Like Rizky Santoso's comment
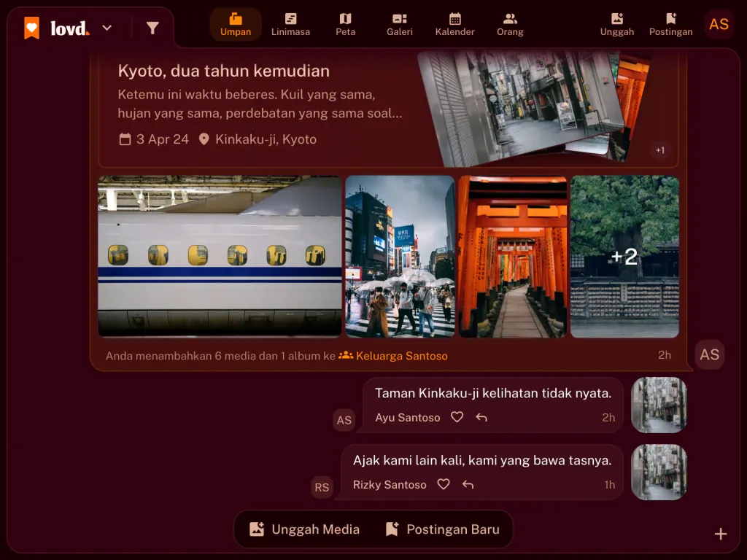This screenshot has width=747, height=560. 444,484
